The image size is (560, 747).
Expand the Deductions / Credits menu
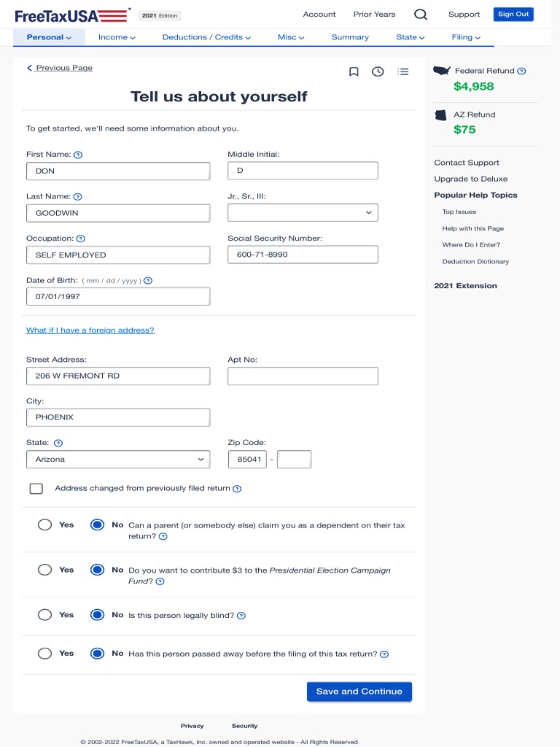tap(206, 37)
